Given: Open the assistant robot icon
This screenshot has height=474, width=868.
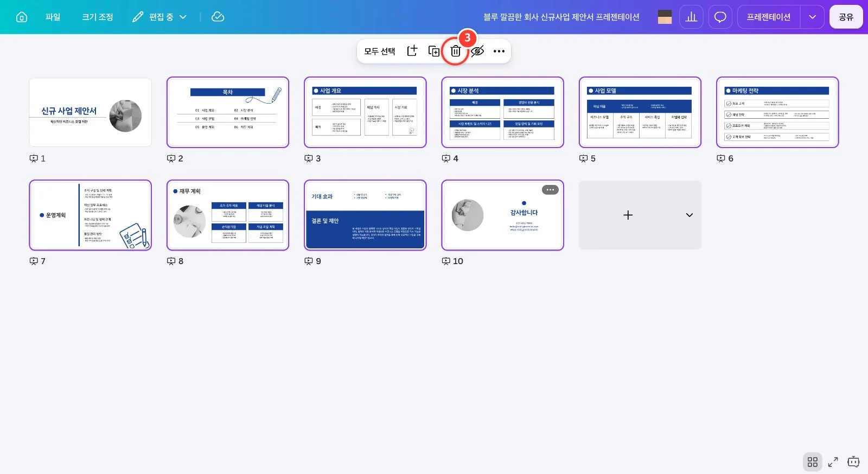Looking at the screenshot, I should [853, 462].
